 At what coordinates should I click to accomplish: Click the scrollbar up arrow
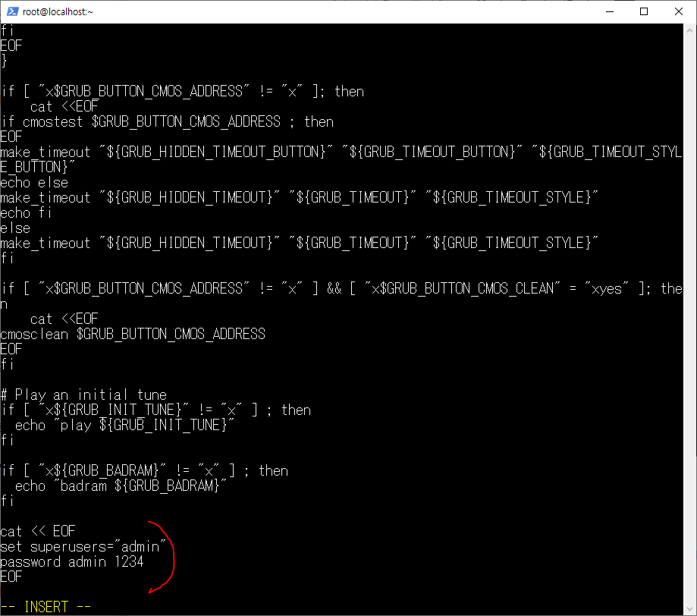pos(689,30)
